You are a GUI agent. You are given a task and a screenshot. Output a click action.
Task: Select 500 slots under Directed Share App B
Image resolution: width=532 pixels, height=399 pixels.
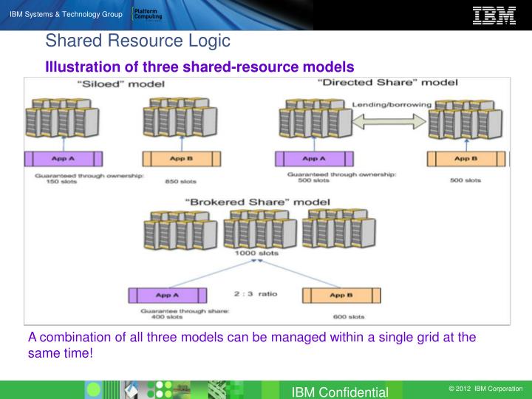[465, 180]
